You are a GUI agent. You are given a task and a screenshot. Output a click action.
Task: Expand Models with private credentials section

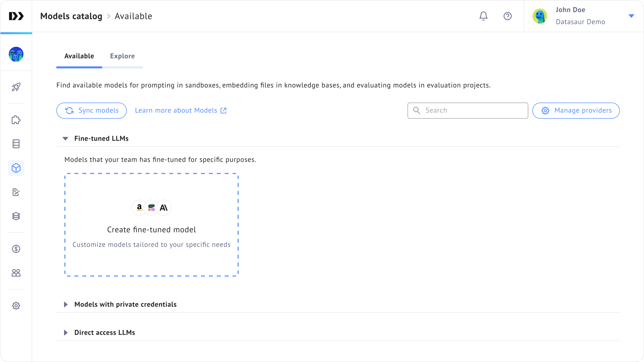click(x=66, y=304)
